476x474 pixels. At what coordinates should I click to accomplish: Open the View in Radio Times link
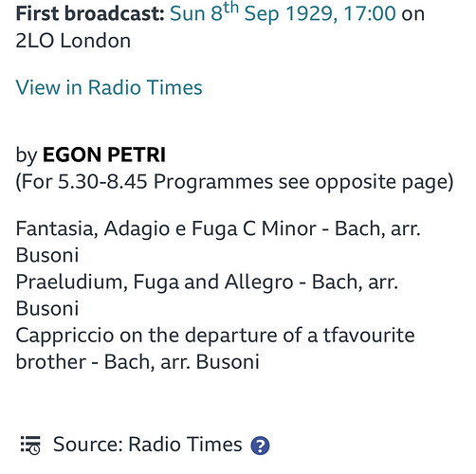pos(109,87)
